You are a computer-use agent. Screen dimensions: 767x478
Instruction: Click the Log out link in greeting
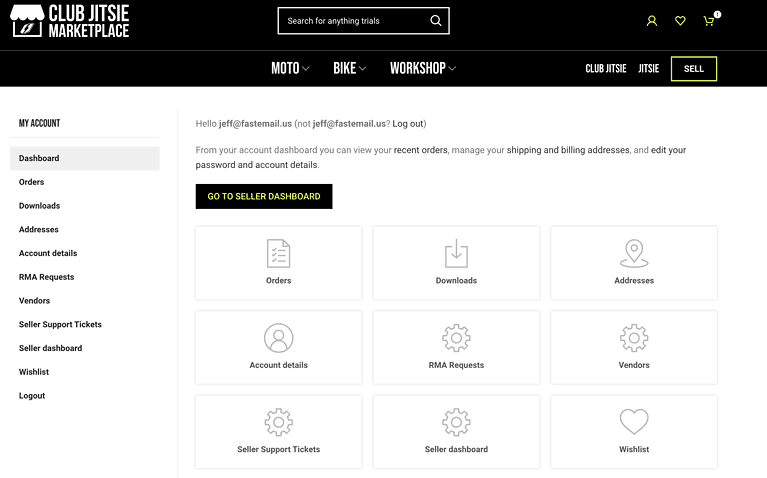pos(408,124)
